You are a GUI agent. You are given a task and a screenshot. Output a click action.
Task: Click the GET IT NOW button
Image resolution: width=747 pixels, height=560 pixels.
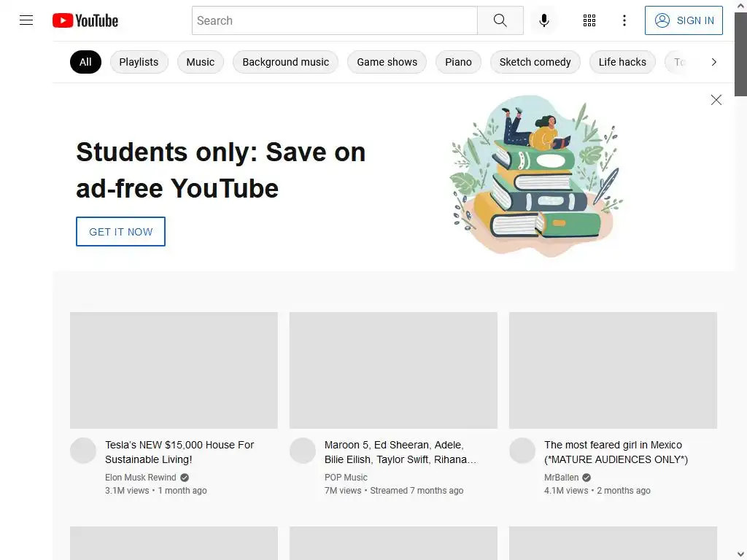pos(120,231)
